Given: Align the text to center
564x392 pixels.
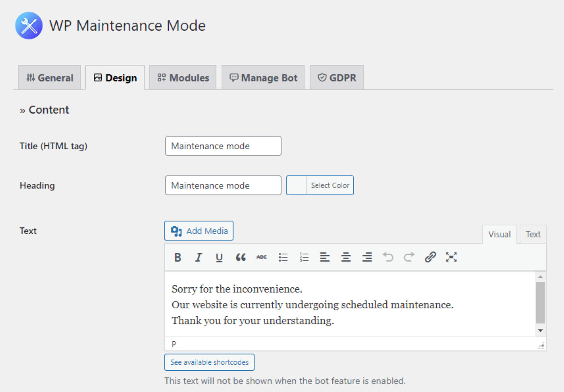Looking at the screenshot, I should (x=346, y=257).
